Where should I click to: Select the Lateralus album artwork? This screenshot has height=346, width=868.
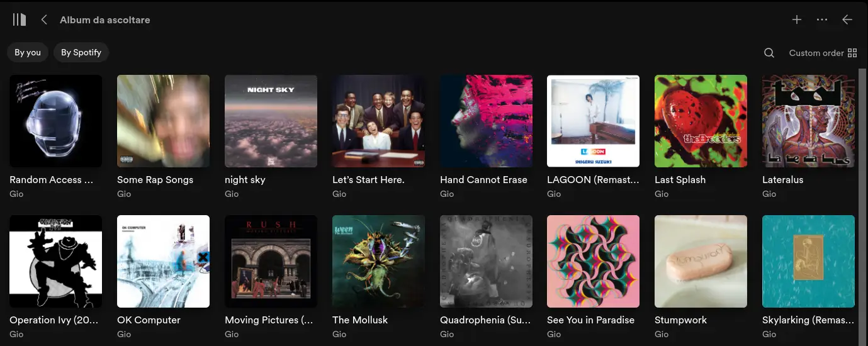(808, 121)
